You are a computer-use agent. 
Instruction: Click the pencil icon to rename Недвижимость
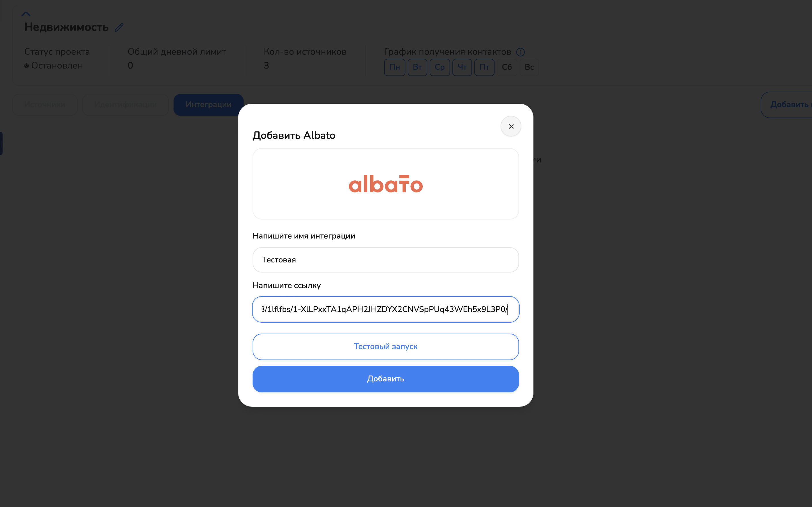[x=119, y=27]
